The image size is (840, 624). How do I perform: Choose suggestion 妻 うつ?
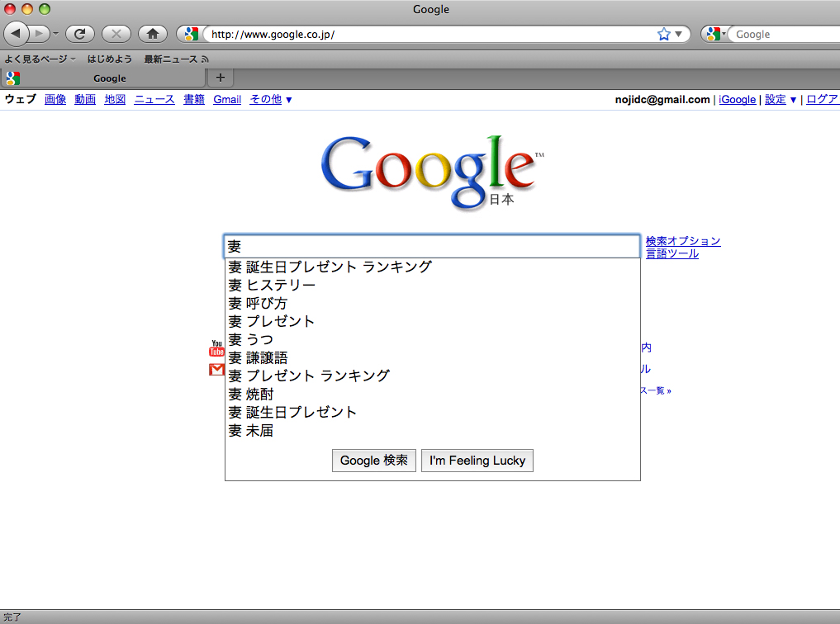tap(432, 339)
